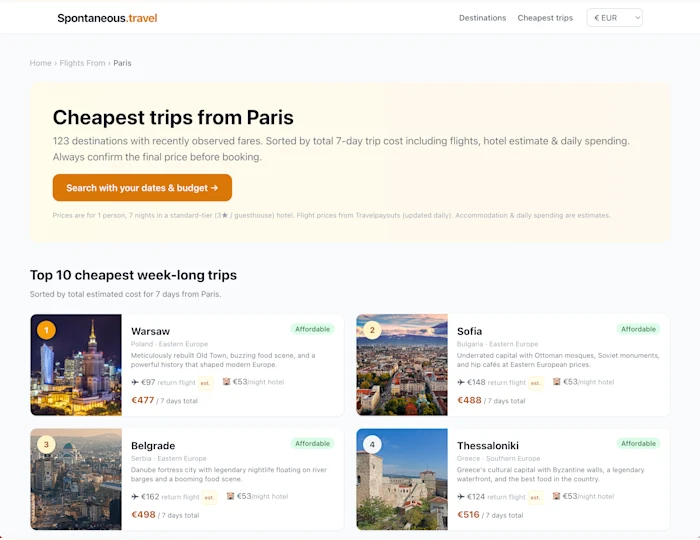Click the Sofia destination title

click(469, 331)
